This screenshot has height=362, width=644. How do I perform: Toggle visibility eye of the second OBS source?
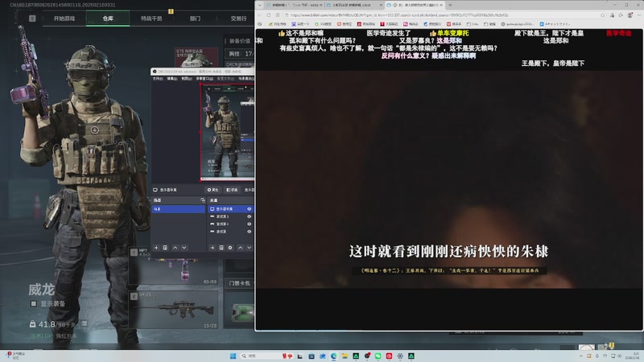(x=249, y=216)
